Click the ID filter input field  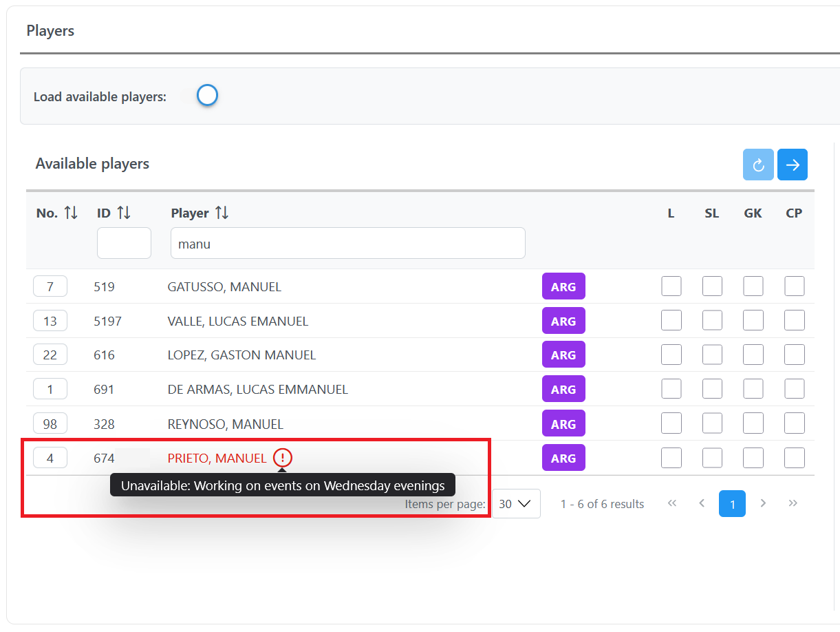(x=124, y=243)
